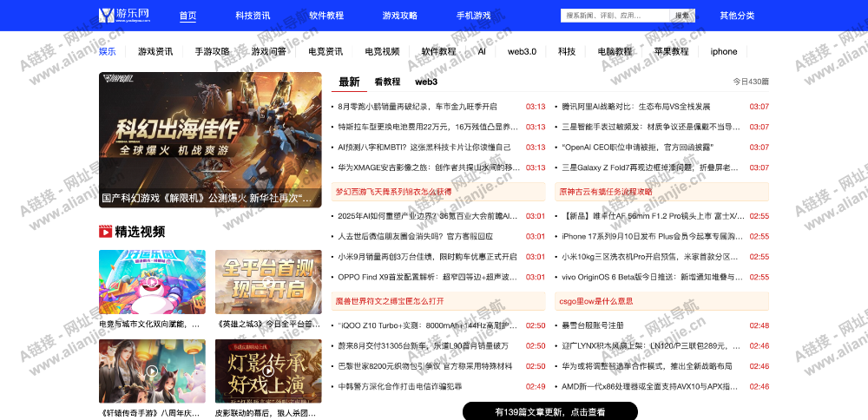The image size is (868, 420).
Task: Open the 科技 category
Action: coord(567,51)
